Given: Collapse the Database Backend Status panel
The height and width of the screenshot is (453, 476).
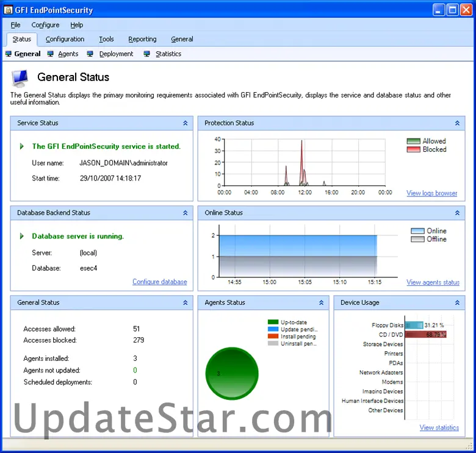Looking at the screenshot, I should [185, 213].
